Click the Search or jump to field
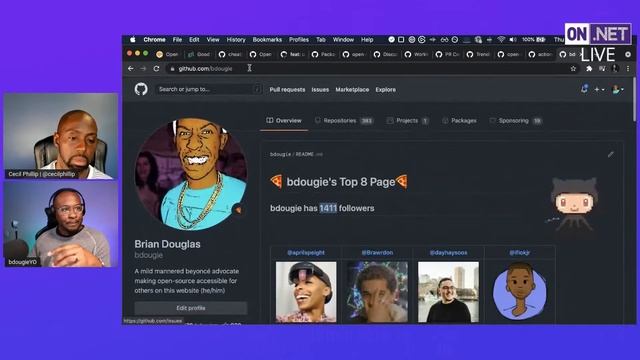Screen dimensions: 640x360 coord(208,89)
